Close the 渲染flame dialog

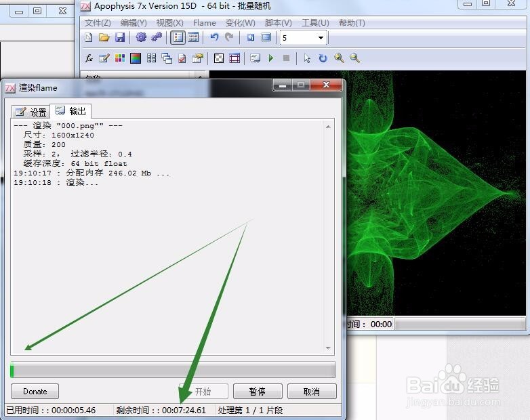click(326, 85)
